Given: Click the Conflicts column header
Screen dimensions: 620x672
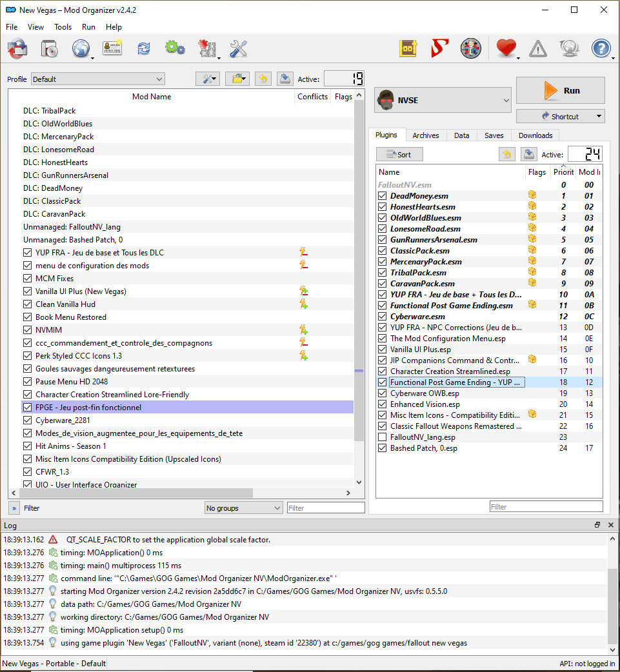Looking at the screenshot, I should tap(312, 97).
